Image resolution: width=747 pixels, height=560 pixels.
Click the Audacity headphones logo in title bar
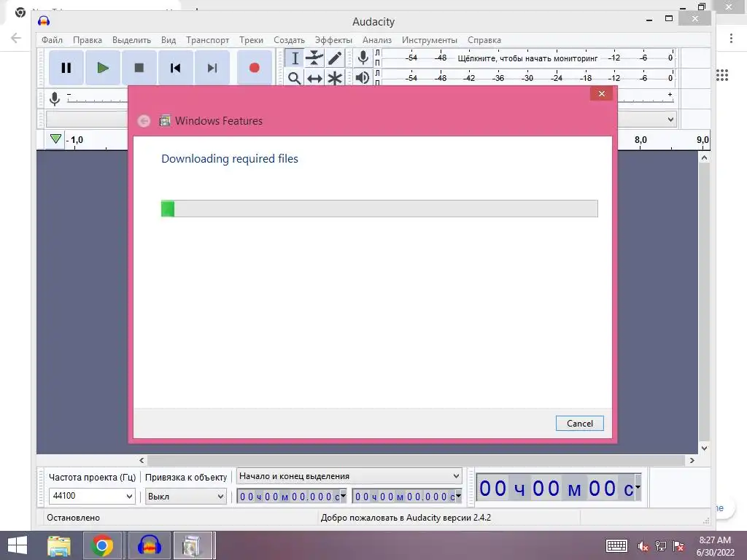44,21
